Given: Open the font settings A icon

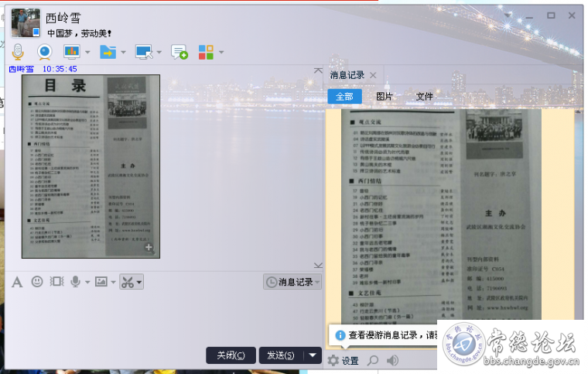Looking at the screenshot, I should click(17, 282).
